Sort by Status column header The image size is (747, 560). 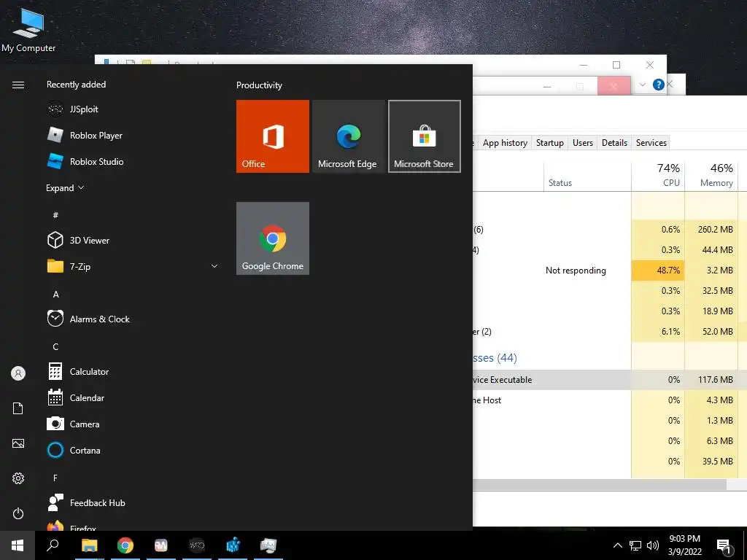click(x=587, y=176)
